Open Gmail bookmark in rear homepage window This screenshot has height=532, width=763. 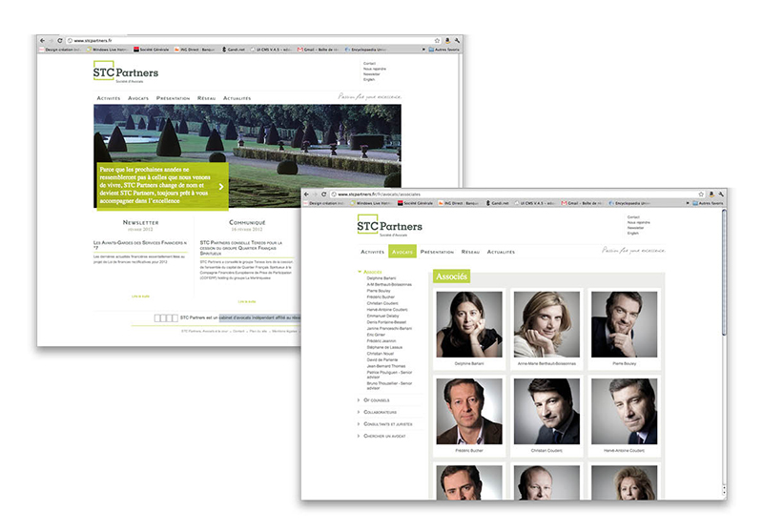point(318,50)
